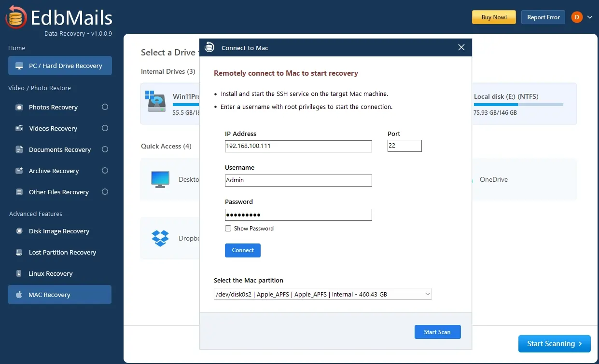
Task: Toggle the Photos Recovery radio circle
Action: [x=105, y=107]
